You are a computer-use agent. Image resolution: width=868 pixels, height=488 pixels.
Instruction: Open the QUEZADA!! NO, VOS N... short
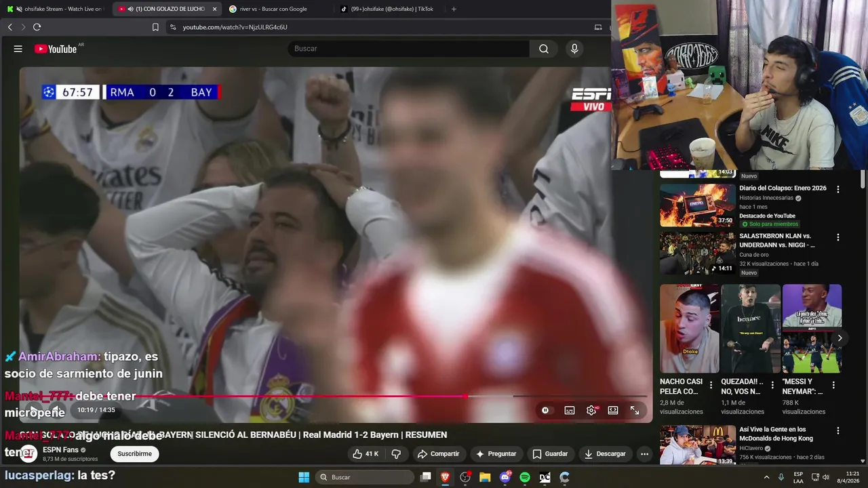tap(751, 329)
